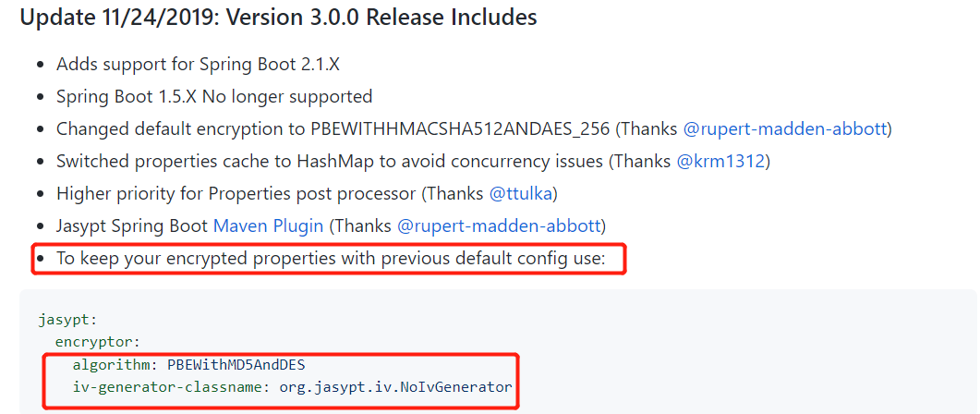Viewport: 980px width, 414px height.
Task: Click the 'algorithm' key in code block
Action: click(x=110, y=365)
